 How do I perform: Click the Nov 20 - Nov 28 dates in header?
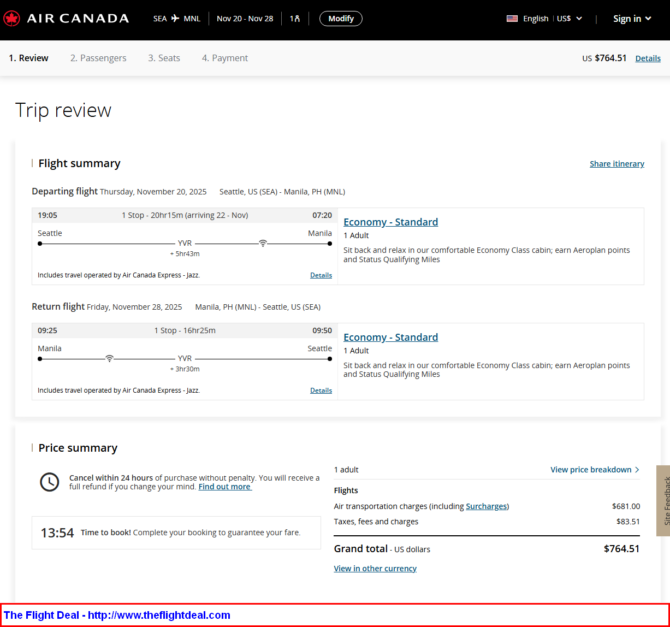245,18
